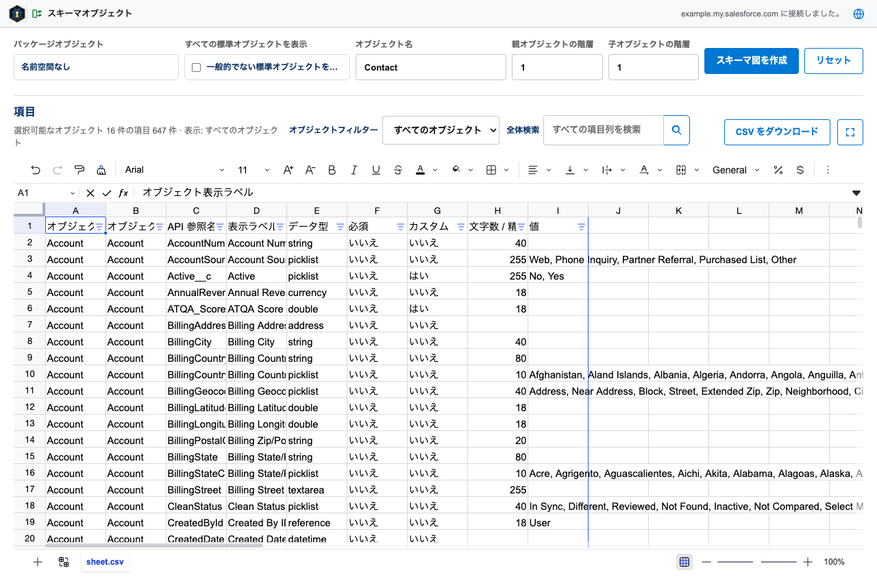
Task: Toggle italic formatting
Action: 354,170
